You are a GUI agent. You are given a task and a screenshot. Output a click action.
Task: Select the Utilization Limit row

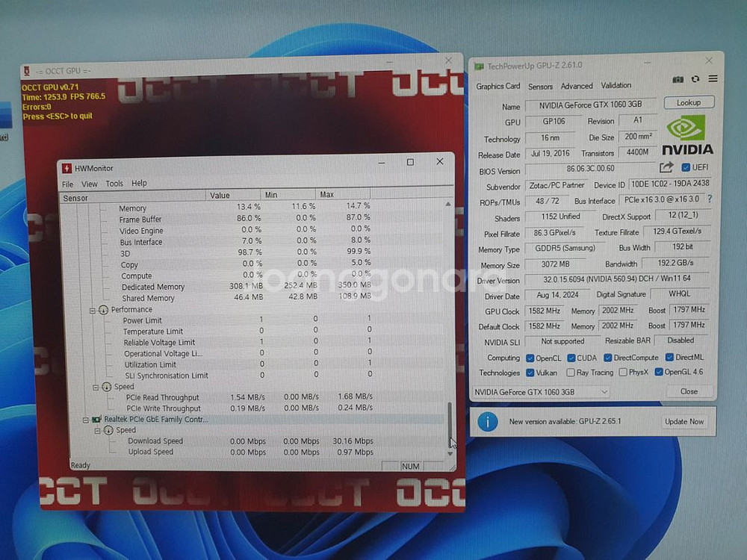click(248, 364)
